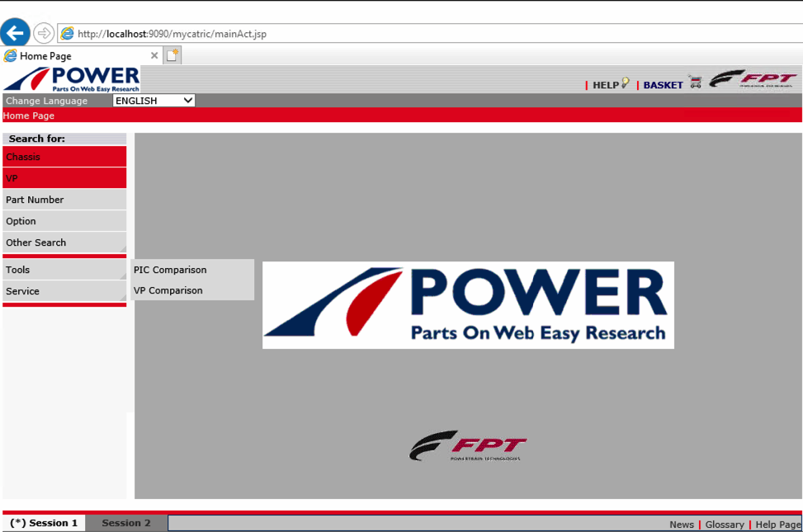Click the browser back arrow button

[15, 33]
